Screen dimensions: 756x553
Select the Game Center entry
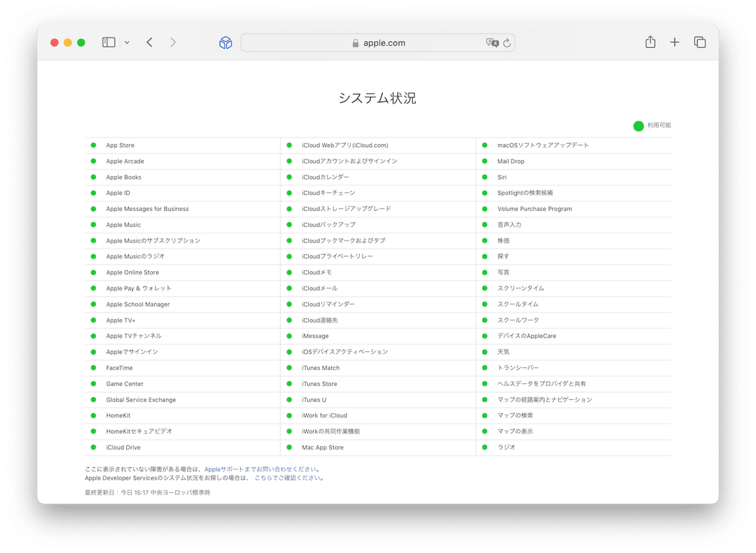coord(125,384)
